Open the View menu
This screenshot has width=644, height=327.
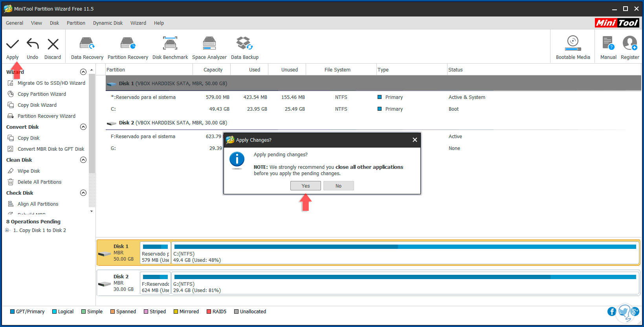pyautogui.click(x=37, y=23)
